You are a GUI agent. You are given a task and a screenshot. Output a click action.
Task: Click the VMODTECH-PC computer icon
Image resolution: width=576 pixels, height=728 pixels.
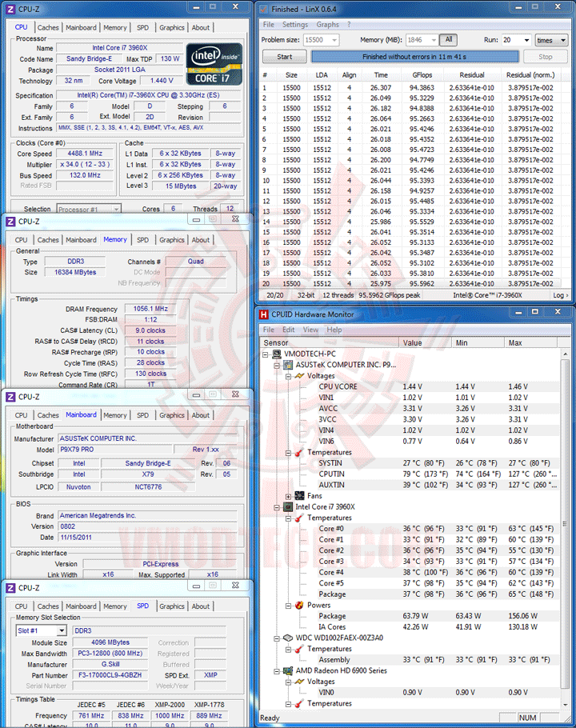pos(277,354)
